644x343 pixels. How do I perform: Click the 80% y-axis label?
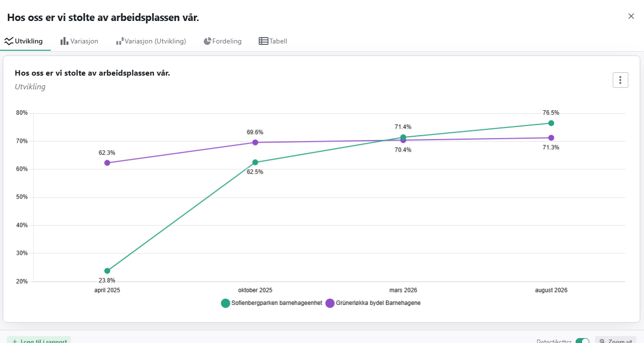coord(22,113)
